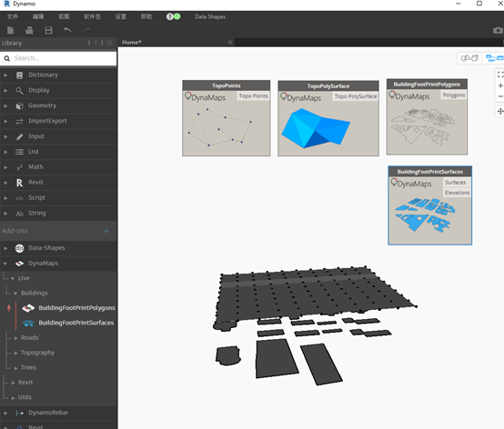Click the BuildingFootPrintSurfaces node thumbnail
The width and height of the screenshot is (504, 429).
424,214
